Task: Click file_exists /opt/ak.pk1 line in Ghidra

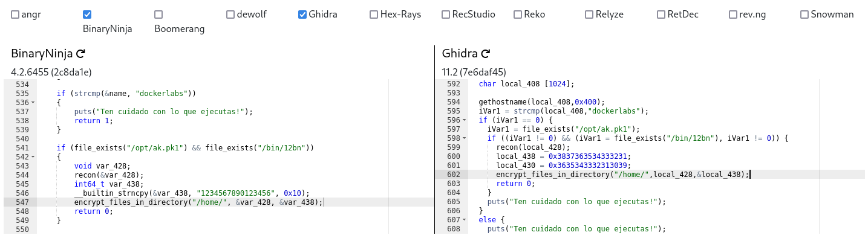Action: (564, 129)
